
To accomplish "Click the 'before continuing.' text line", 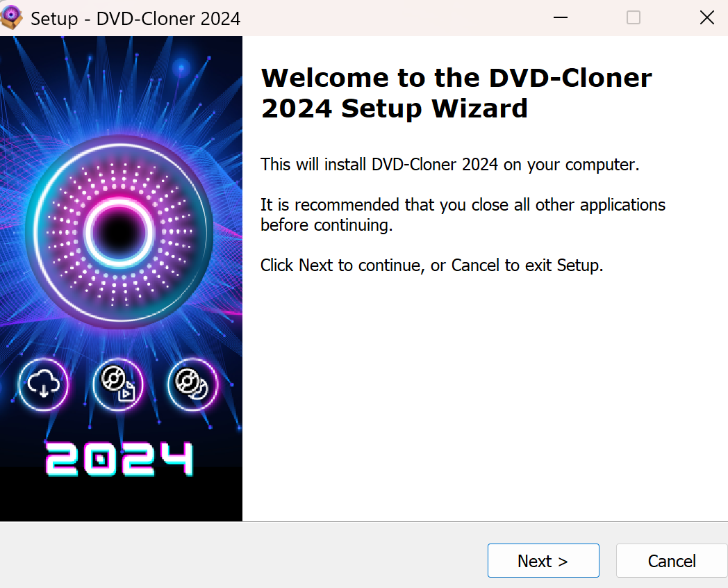I will point(326,225).
